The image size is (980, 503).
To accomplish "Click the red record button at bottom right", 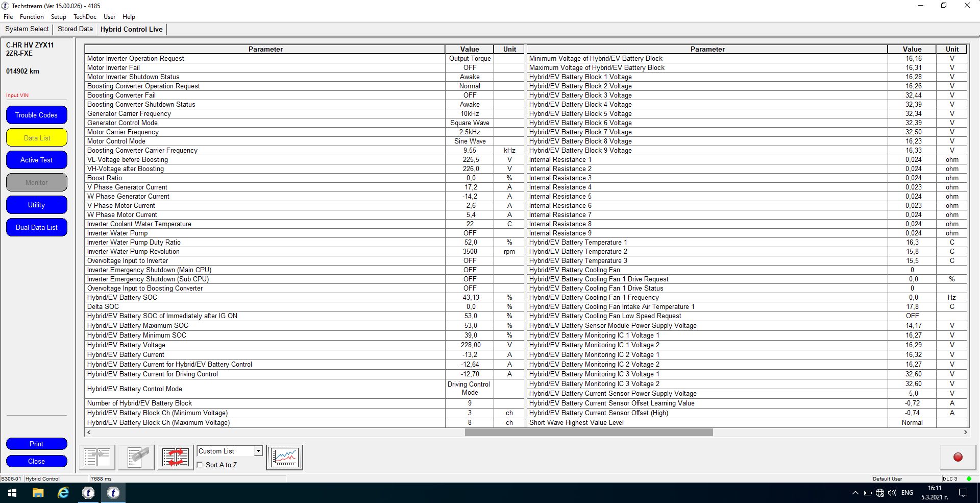I will tap(959, 457).
